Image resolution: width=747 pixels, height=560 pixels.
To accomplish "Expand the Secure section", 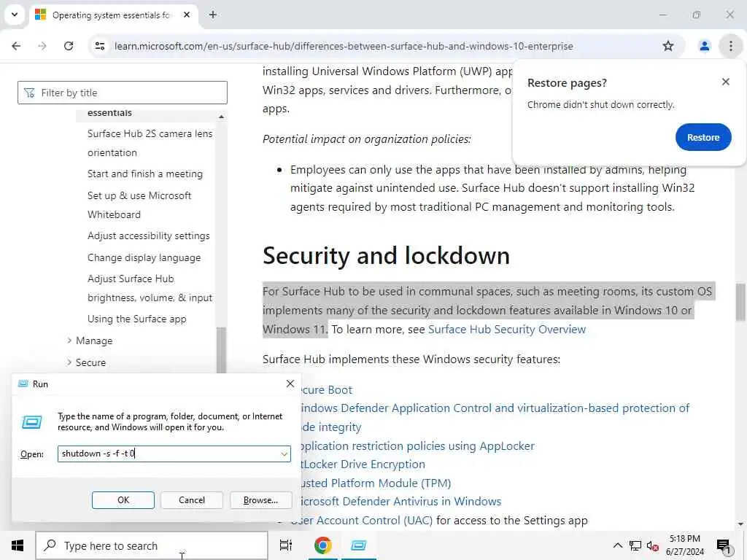I will tap(90, 363).
